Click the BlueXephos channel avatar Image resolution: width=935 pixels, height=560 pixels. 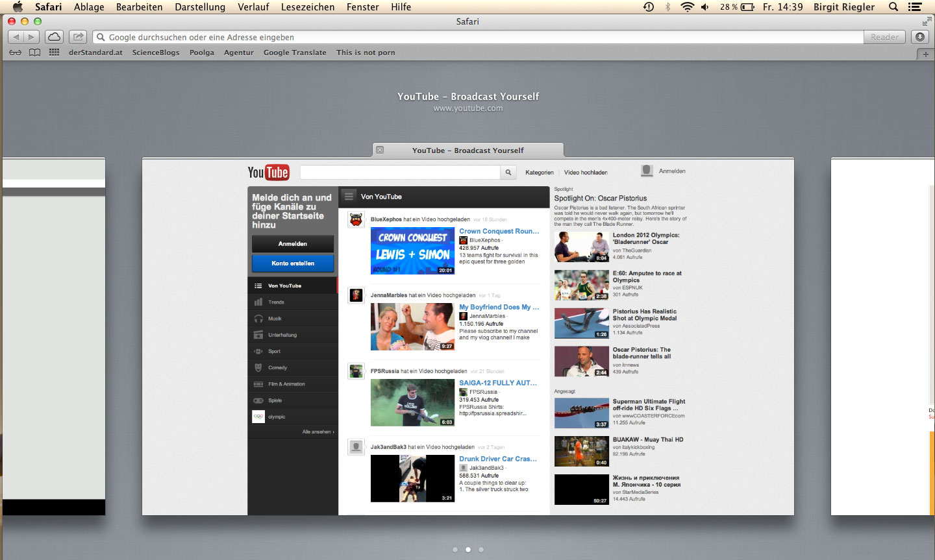click(x=356, y=220)
